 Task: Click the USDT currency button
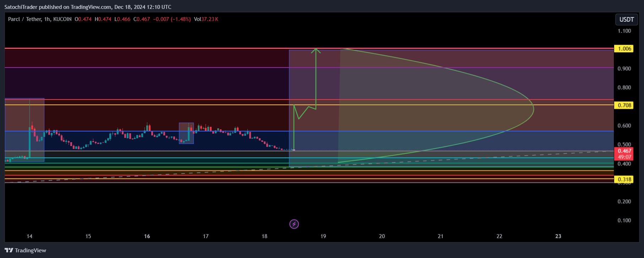tap(627, 20)
